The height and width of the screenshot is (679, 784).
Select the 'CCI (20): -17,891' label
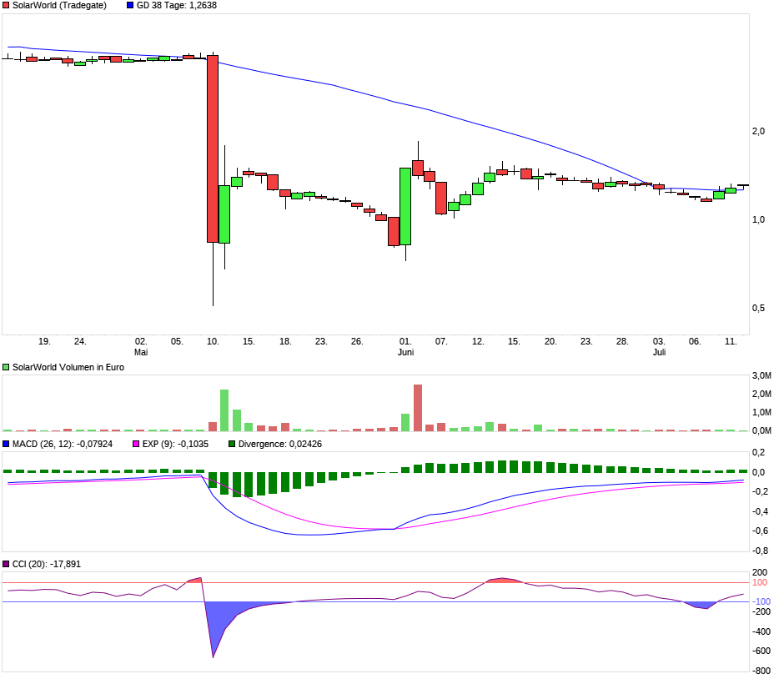pyautogui.click(x=47, y=564)
